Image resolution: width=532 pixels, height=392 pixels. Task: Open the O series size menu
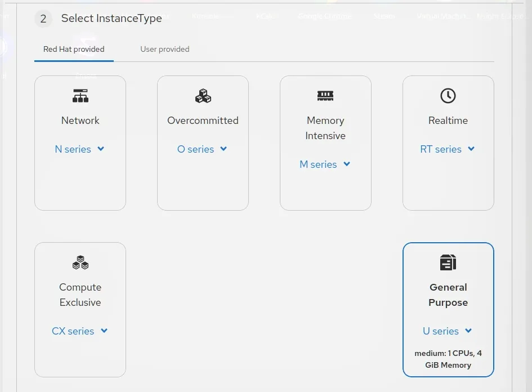pos(202,149)
